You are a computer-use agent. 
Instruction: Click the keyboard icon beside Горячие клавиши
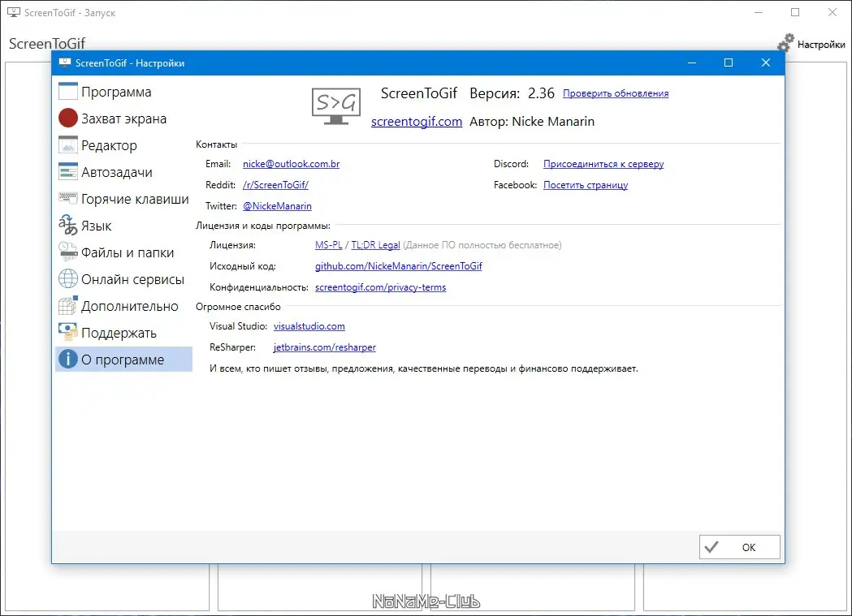[68, 197]
